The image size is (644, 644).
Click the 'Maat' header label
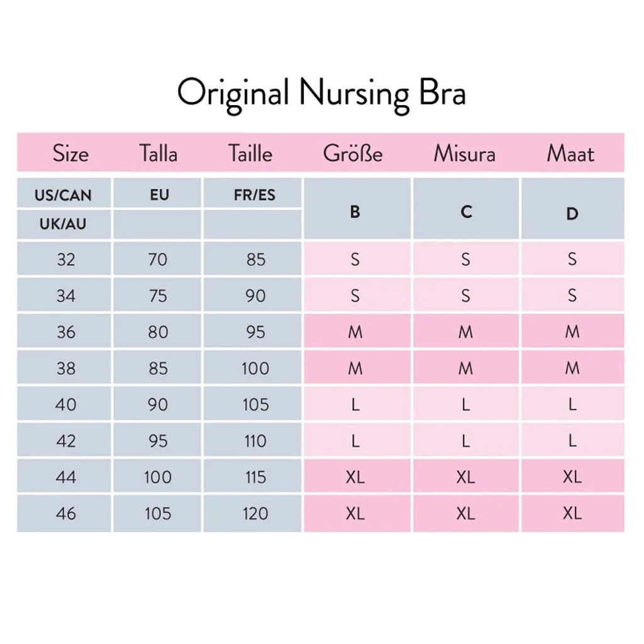point(570,153)
